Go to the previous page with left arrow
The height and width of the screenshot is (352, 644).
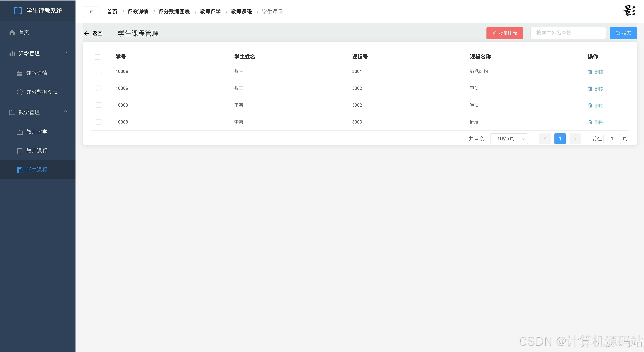pos(545,139)
